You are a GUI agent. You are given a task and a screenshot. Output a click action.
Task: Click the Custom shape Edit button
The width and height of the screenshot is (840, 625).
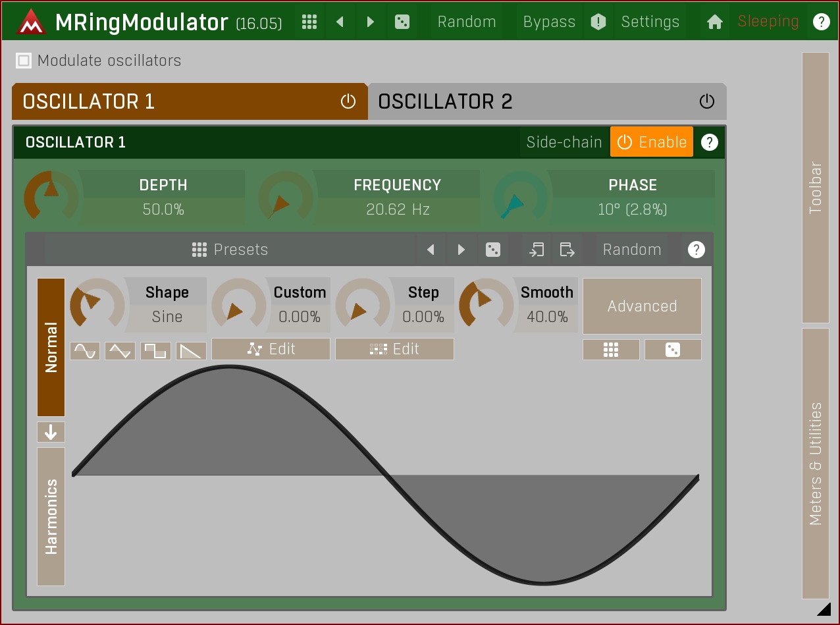pos(271,349)
